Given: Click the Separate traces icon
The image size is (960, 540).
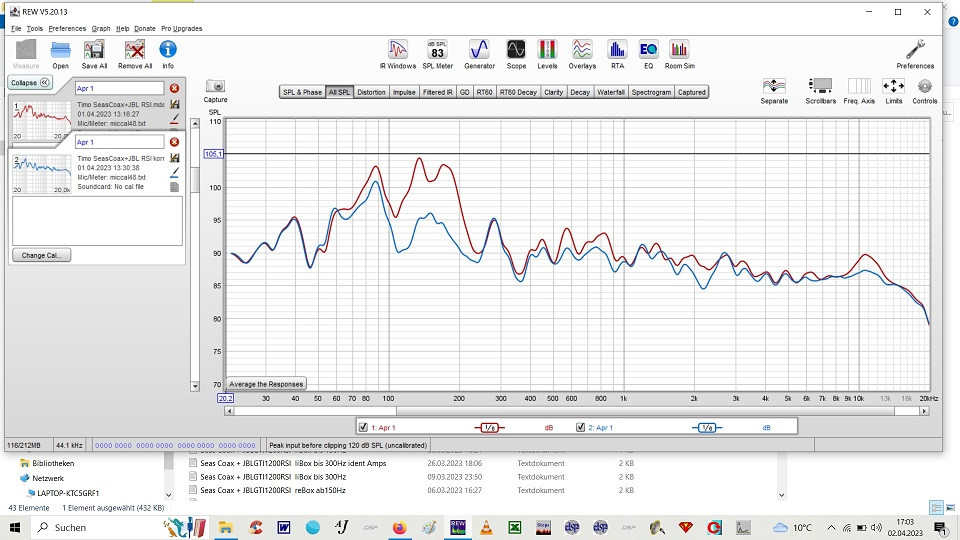Looking at the screenshot, I should [x=774, y=91].
